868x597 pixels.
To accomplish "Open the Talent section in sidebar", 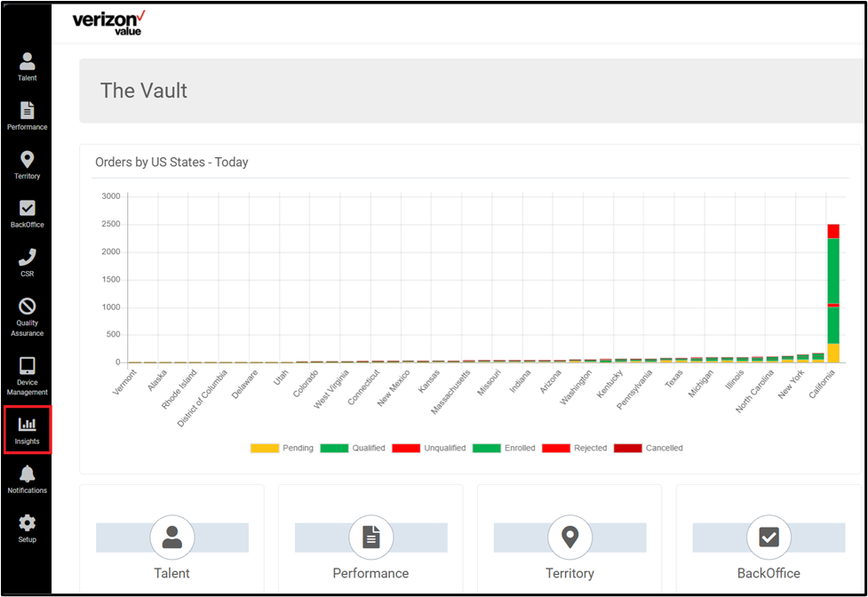I will click(x=27, y=67).
